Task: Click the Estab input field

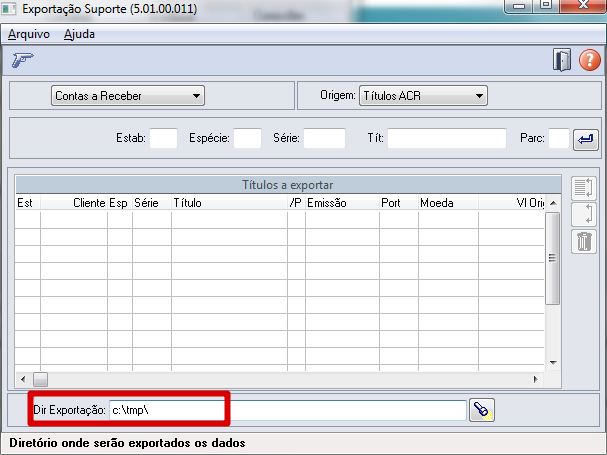Action: (x=163, y=138)
